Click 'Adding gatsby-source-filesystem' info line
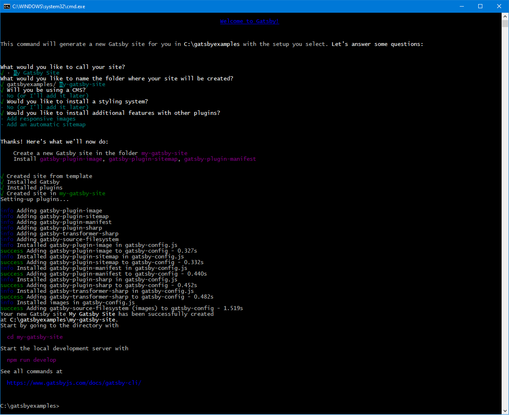This screenshot has height=420, width=509. (x=59, y=239)
